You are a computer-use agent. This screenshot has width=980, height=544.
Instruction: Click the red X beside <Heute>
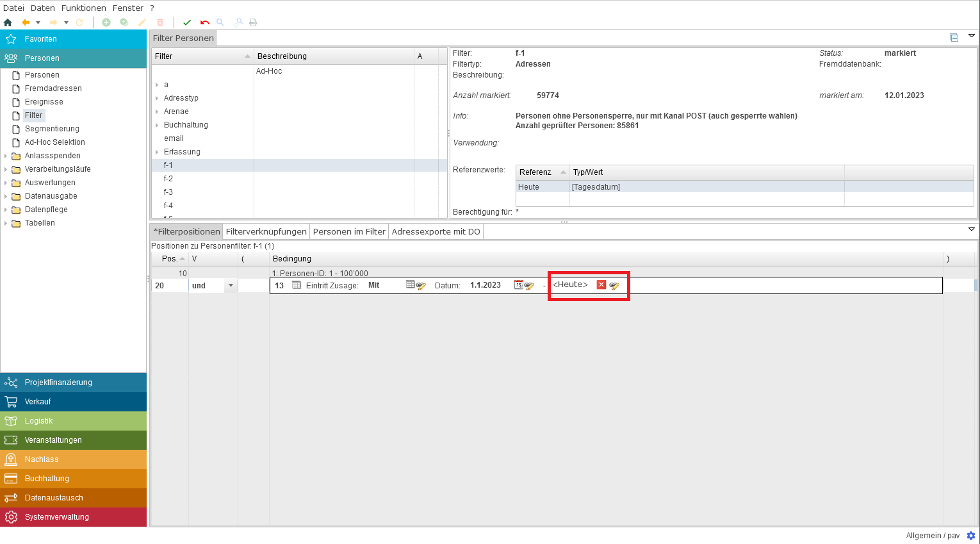(x=601, y=285)
